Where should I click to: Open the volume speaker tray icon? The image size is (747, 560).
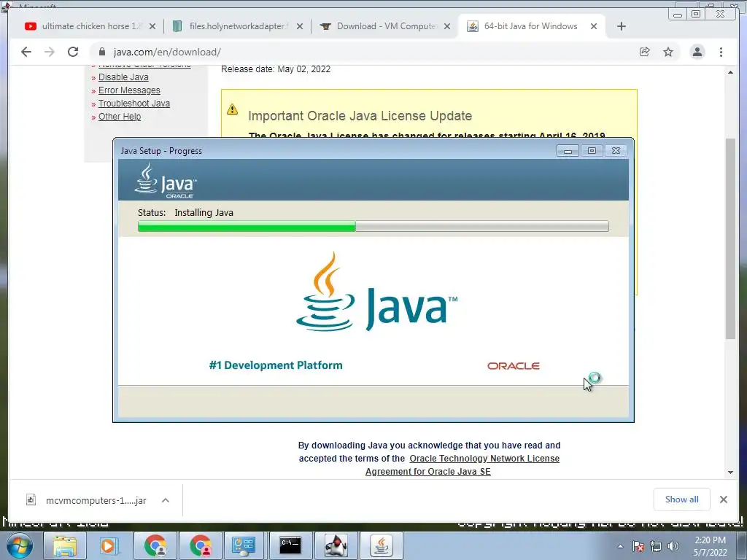673,546
